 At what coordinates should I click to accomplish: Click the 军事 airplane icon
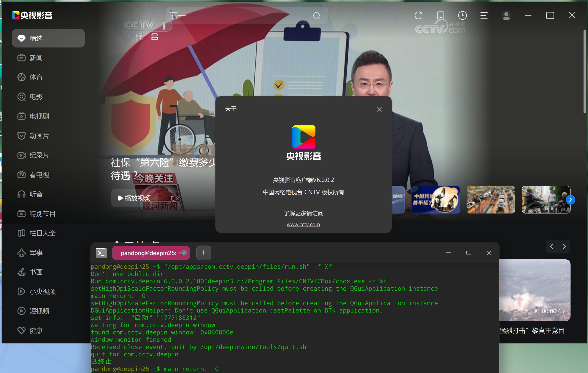click(22, 253)
